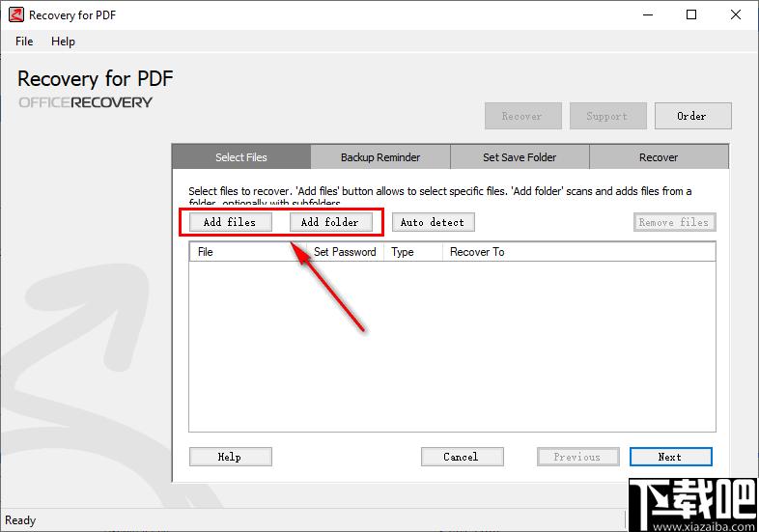Switch to the Recover tab
The height and width of the screenshot is (532, 759).
click(659, 156)
